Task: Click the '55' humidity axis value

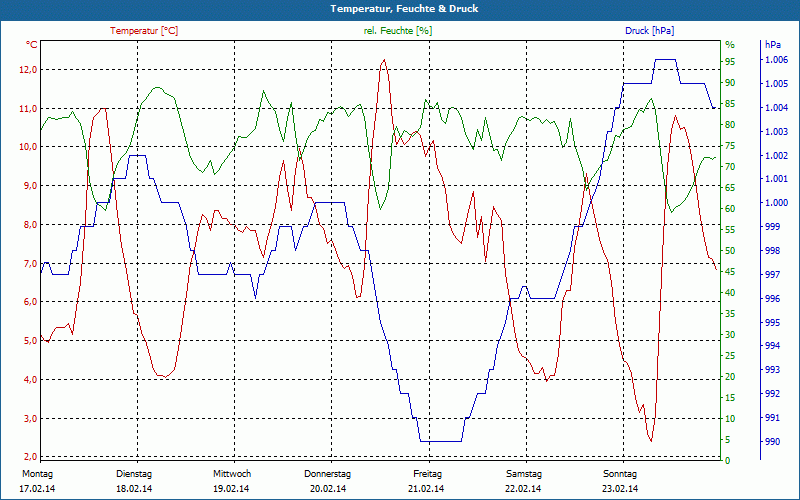Action: (730, 230)
